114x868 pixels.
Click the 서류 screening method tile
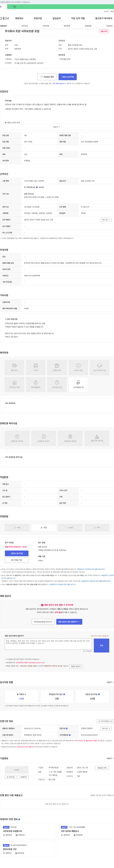pyautogui.click(x=17, y=528)
